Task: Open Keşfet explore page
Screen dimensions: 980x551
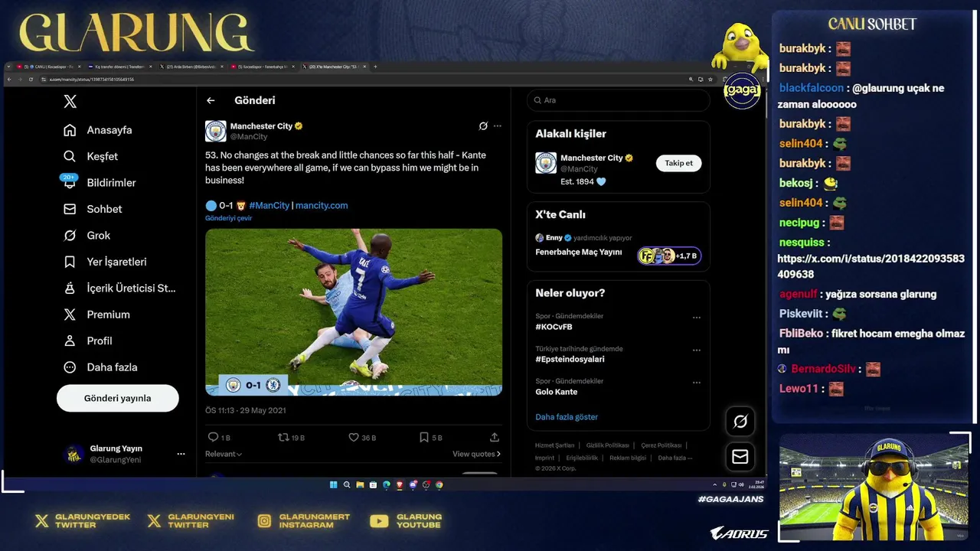Action: [91, 156]
